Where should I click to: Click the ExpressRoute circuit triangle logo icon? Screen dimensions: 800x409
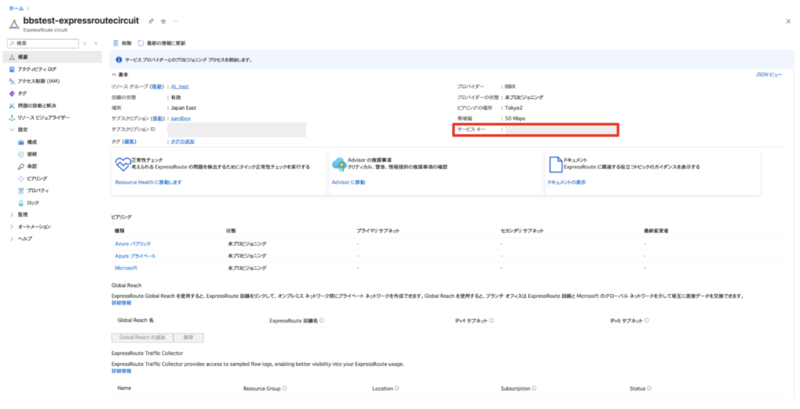14,24
